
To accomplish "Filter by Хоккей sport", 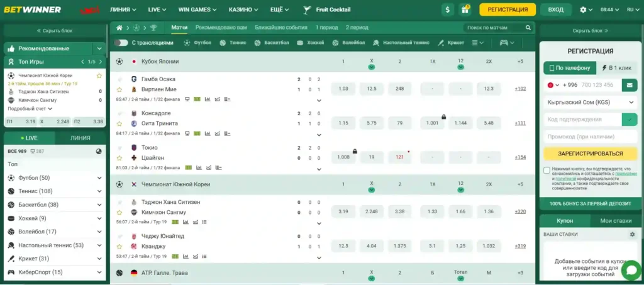I will pos(311,43).
